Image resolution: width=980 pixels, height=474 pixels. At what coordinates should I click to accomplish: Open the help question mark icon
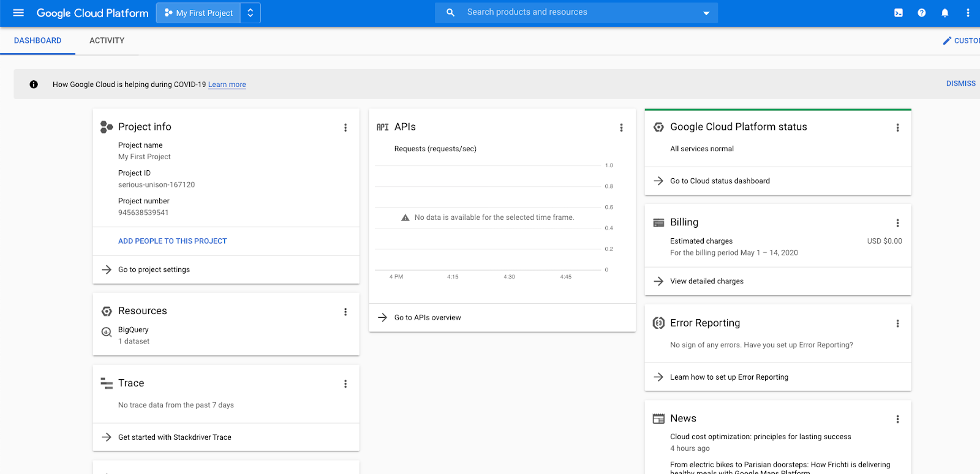[x=921, y=13]
